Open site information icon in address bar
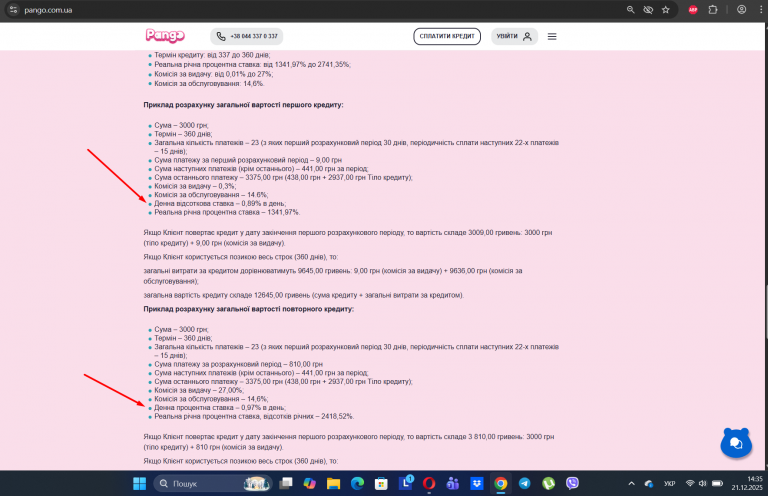 click(13, 10)
